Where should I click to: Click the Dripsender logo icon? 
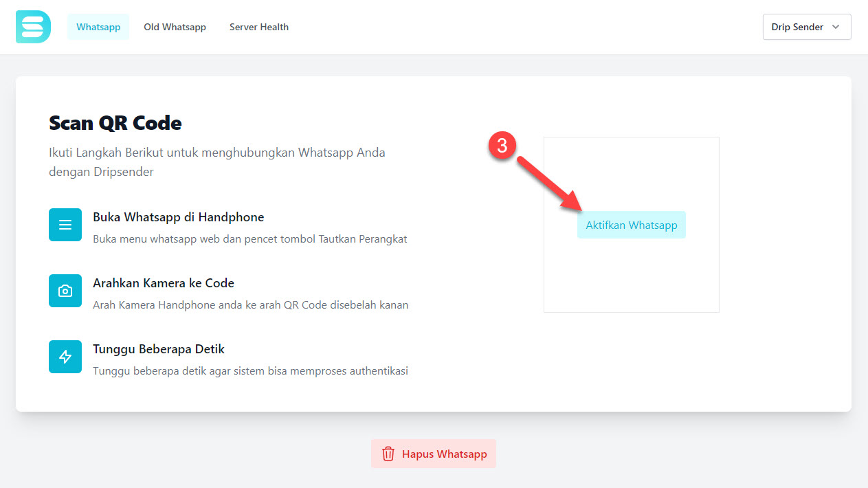click(33, 27)
